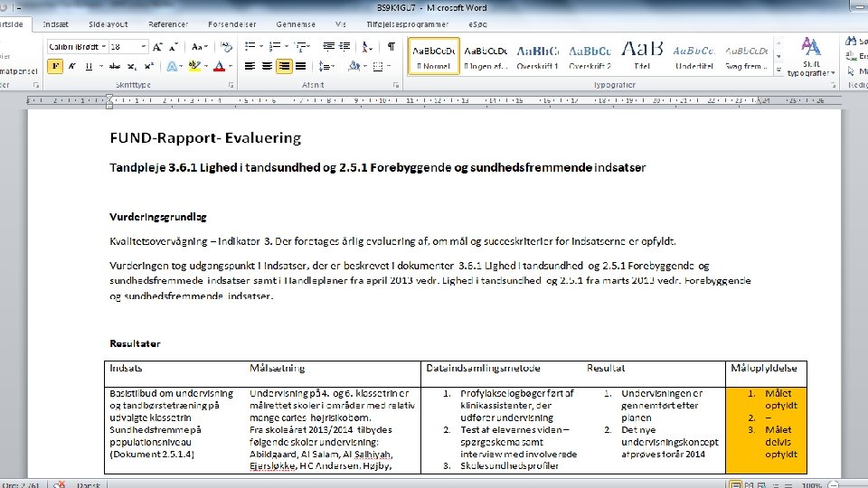
Task: Open the Sidelayout tab
Action: (108, 24)
